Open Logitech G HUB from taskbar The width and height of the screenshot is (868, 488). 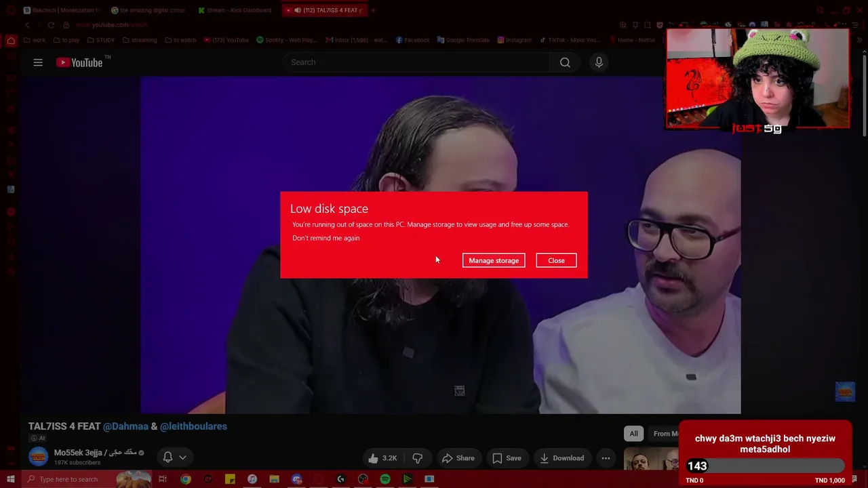(x=340, y=479)
